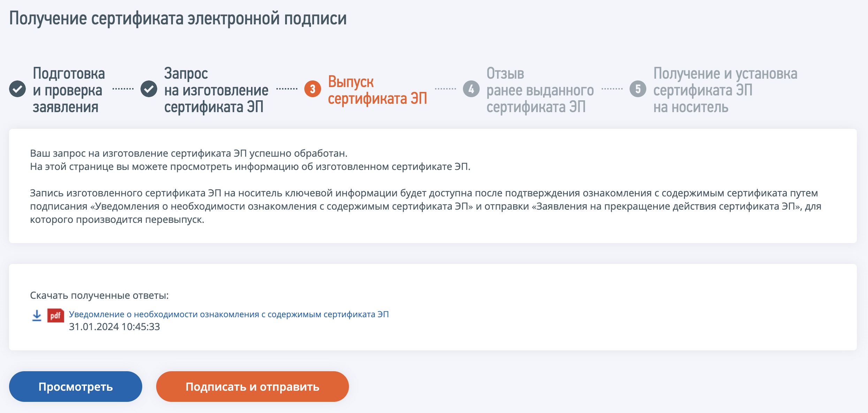The height and width of the screenshot is (413, 868).
Task: Open the «Уведомление о необходимости ознакомления» link
Action: pos(229,314)
